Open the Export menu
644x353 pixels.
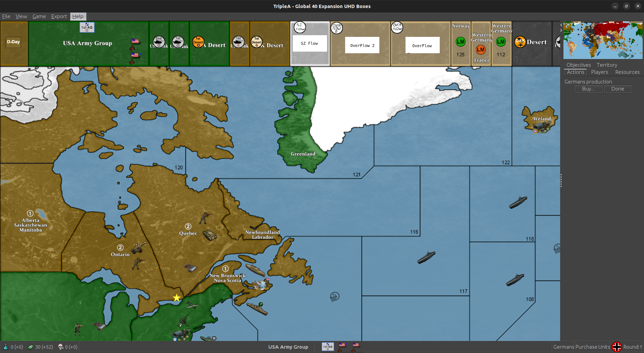coord(59,16)
